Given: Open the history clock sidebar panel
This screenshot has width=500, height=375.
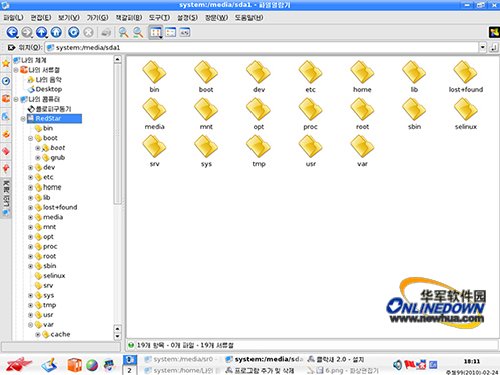Looking at the screenshot, I should click(x=6, y=81).
